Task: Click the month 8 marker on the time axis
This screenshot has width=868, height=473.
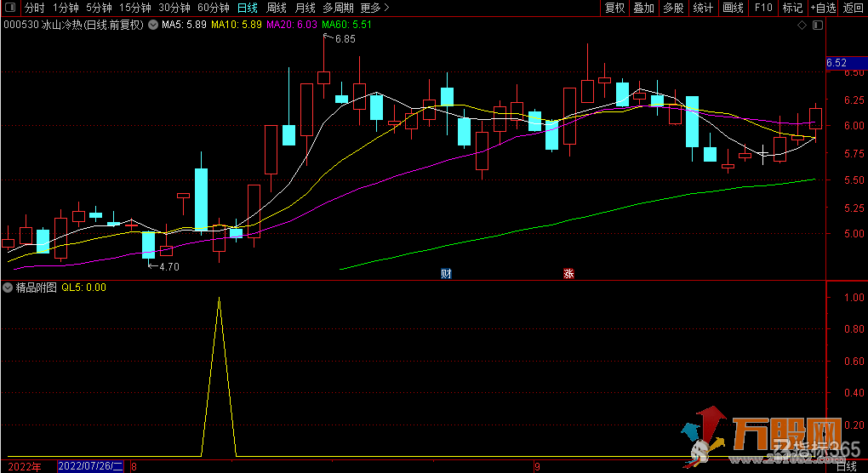Action: click(134, 467)
